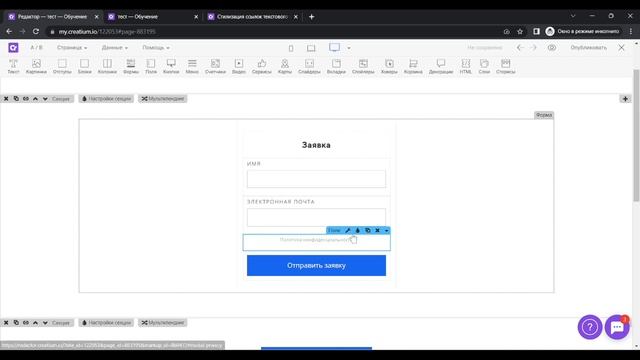Image resolution: width=640 pixels, height=360 pixels.
Task: Expand the field toolbar dropdown arrow
Action: coord(386,231)
